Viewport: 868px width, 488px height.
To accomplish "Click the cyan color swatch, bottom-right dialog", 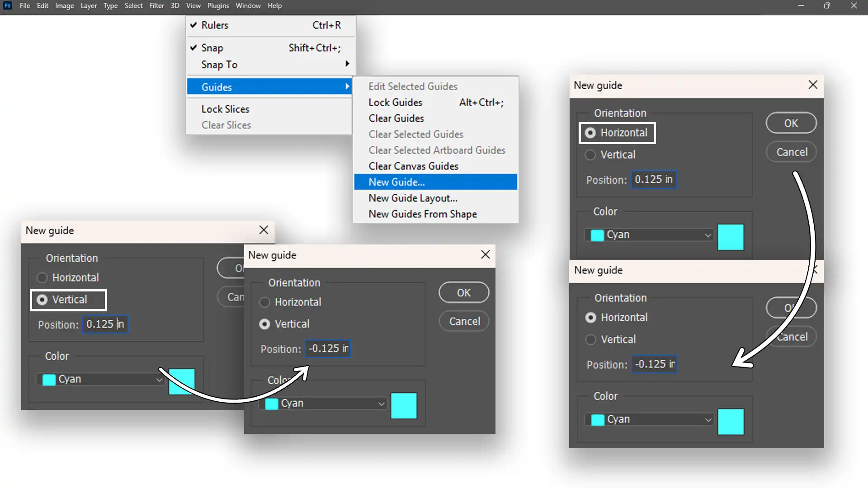I will click(731, 422).
